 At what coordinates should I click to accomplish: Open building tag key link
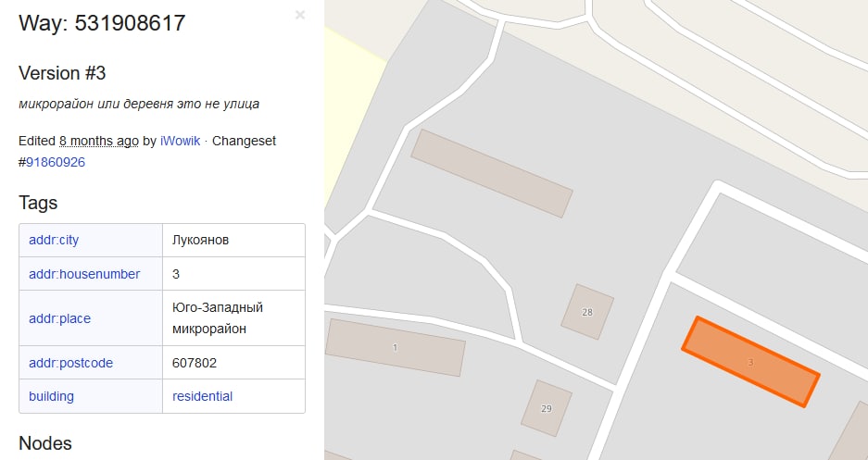[51, 396]
